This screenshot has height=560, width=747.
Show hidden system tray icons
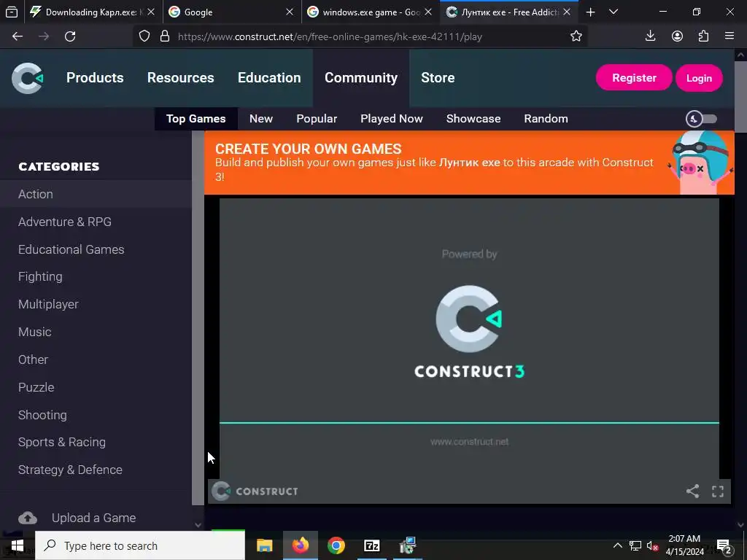click(617, 545)
